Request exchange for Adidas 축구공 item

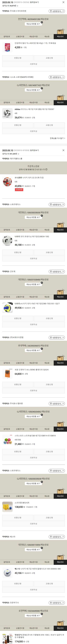[49, 125]
